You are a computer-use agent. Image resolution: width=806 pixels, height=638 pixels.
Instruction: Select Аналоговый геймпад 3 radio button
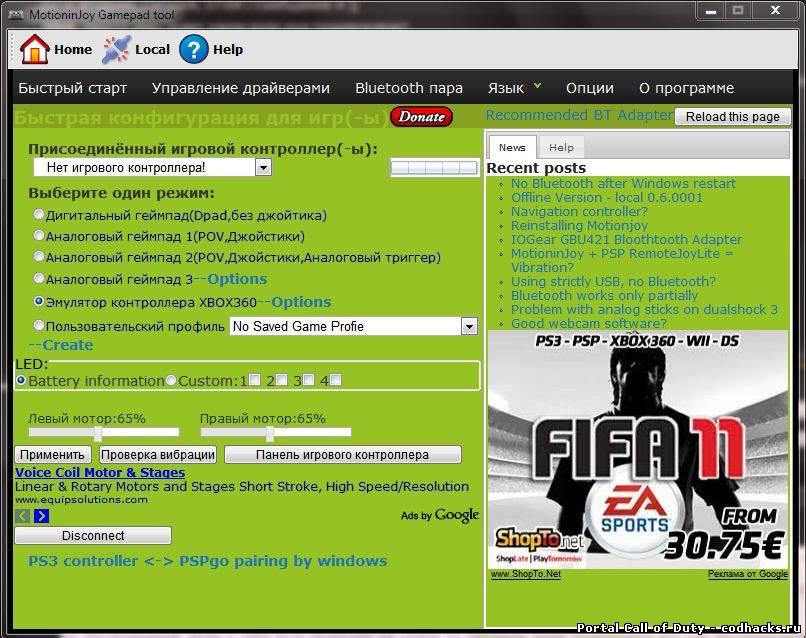pos(39,278)
